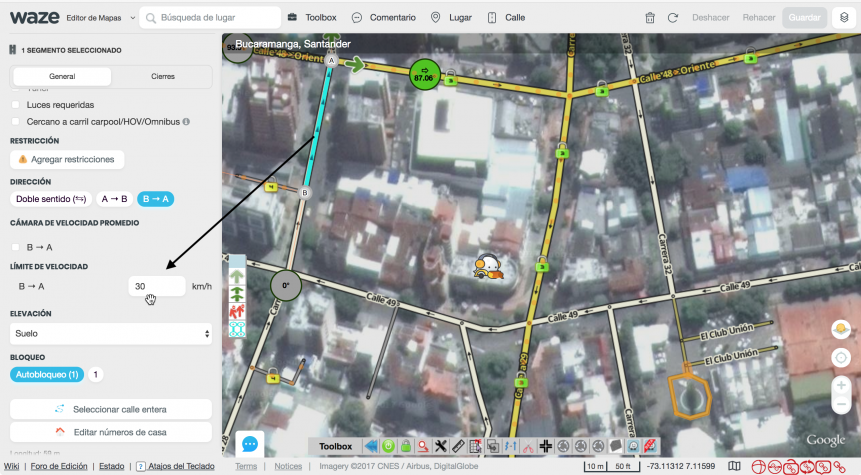Click the zoom out minus button
The height and width of the screenshot is (475, 861).
[x=841, y=404]
